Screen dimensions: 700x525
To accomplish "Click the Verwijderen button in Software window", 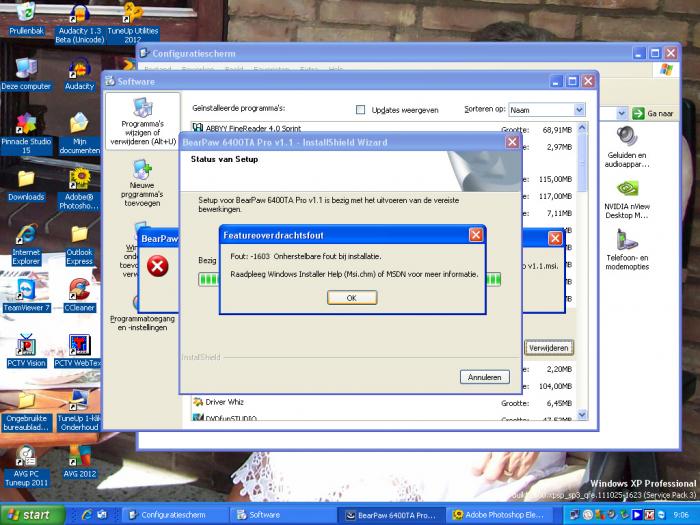I will click(x=548, y=348).
